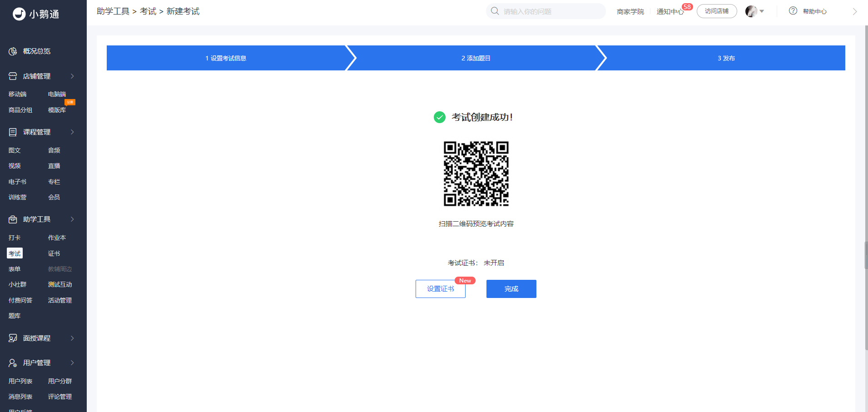Click the exam preview QR code

coord(476,174)
